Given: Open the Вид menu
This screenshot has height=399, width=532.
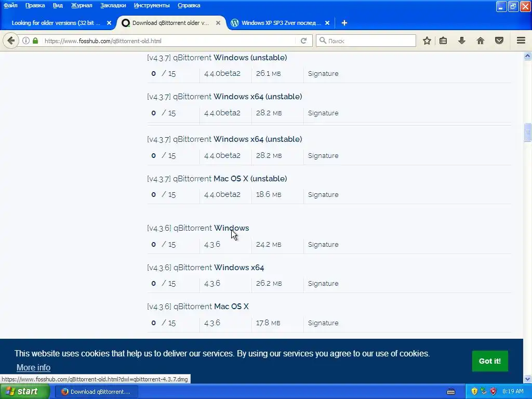Looking at the screenshot, I should pyautogui.click(x=58, y=5).
